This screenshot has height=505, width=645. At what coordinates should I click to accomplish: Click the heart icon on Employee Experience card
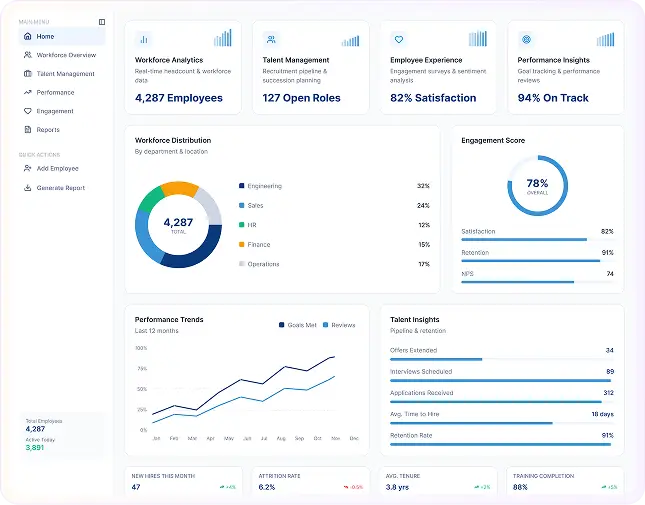click(399, 39)
